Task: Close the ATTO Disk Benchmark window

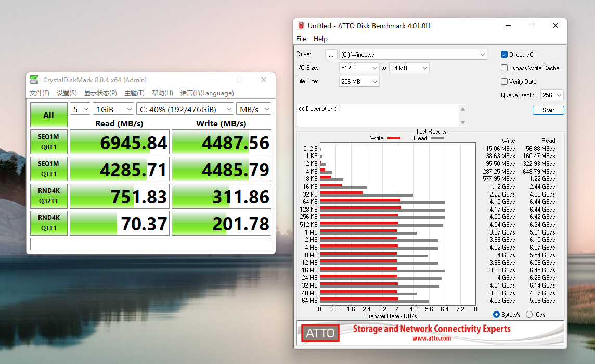Action: (555, 25)
